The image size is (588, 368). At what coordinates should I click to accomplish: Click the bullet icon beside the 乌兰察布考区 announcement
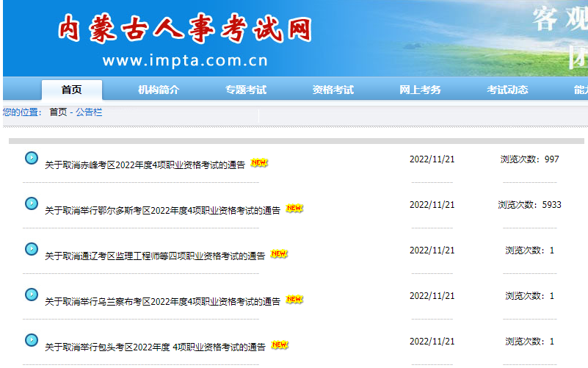[x=32, y=295]
